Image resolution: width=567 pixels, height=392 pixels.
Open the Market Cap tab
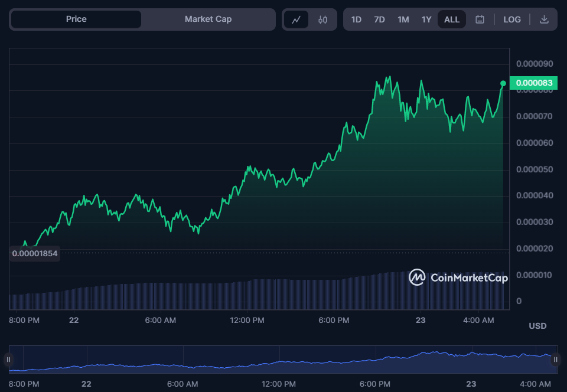[208, 19]
